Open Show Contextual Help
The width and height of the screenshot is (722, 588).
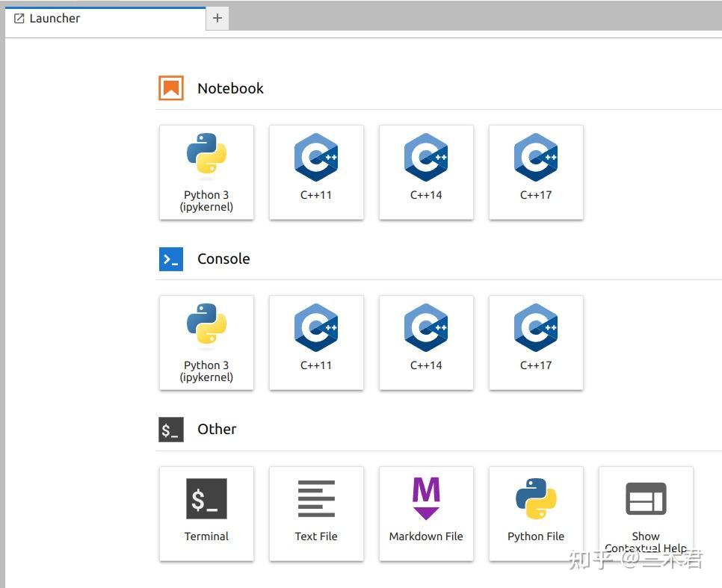(x=646, y=514)
